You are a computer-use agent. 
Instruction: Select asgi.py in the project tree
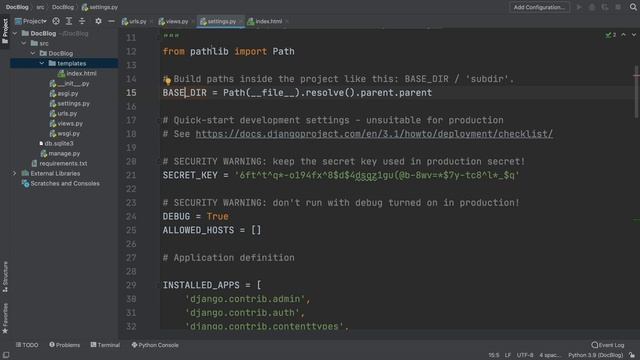pos(64,93)
